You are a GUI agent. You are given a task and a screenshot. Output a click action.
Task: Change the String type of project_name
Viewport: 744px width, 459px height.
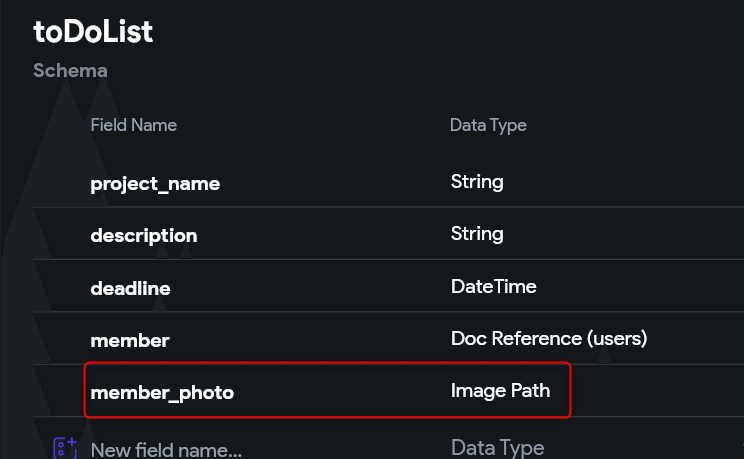477,182
